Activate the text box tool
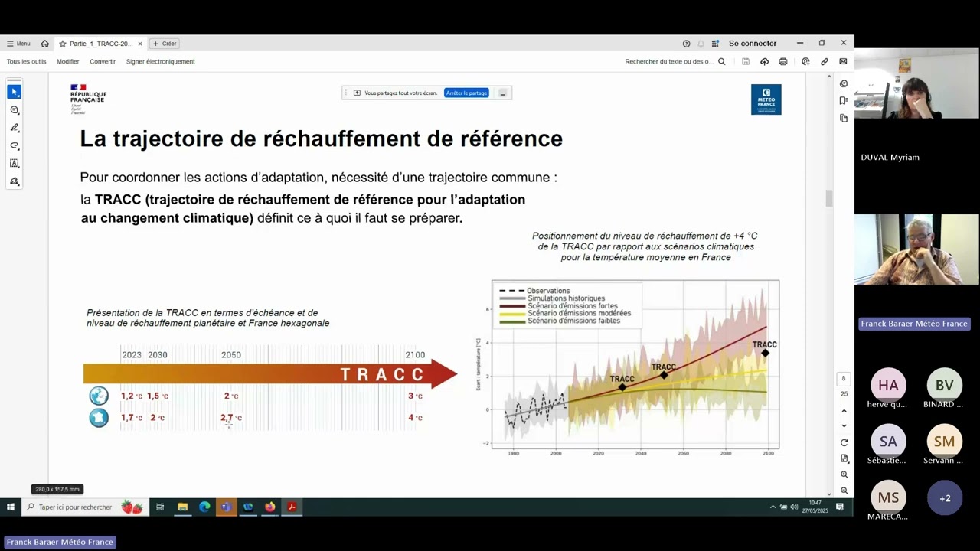This screenshot has width=980, height=551. [14, 163]
